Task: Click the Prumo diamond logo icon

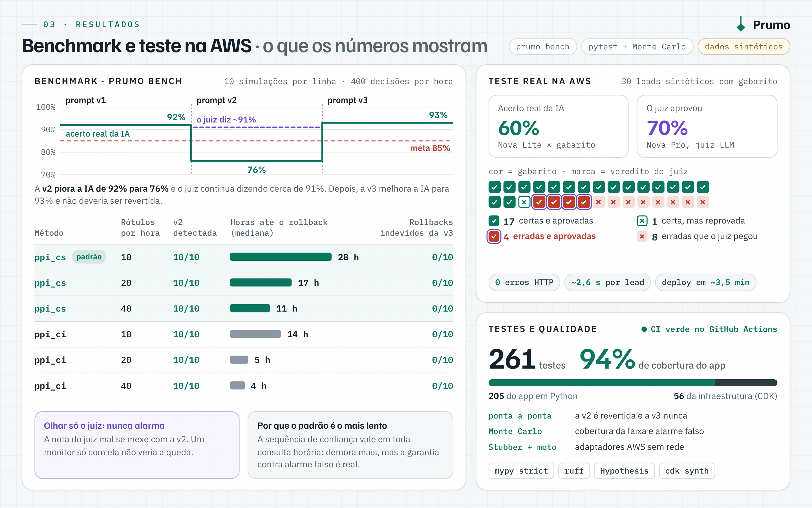Action: point(741,25)
